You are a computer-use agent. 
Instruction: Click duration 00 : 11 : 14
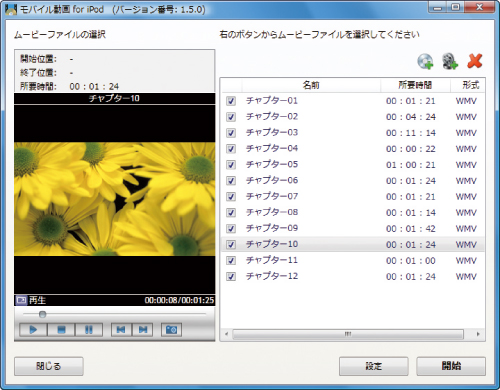pos(411,133)
